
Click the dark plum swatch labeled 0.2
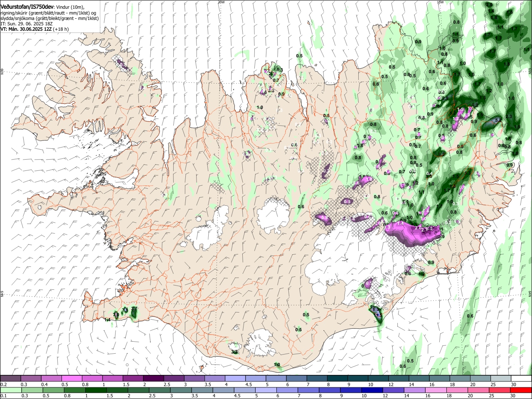point(11,378)
